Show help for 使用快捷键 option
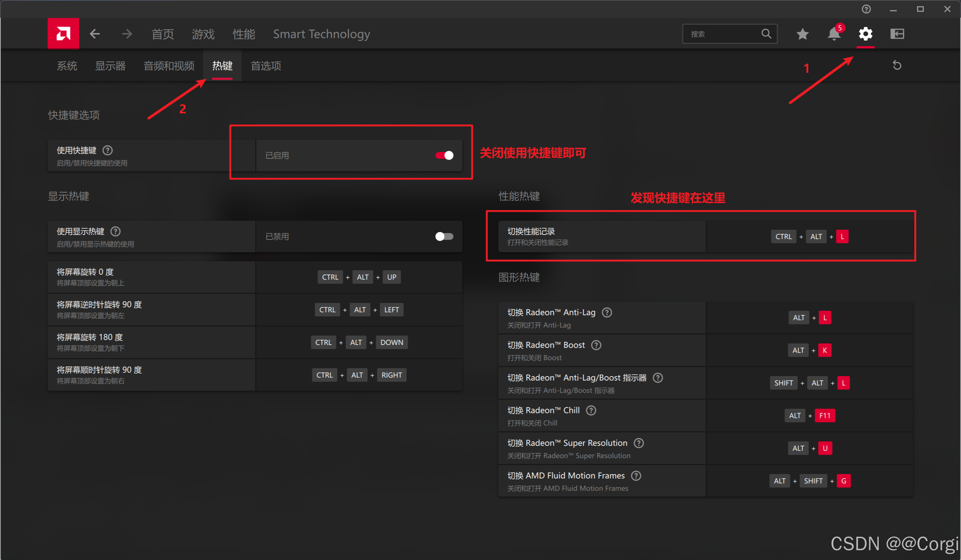Screen dimensions: 961x560 pos(107,150)
